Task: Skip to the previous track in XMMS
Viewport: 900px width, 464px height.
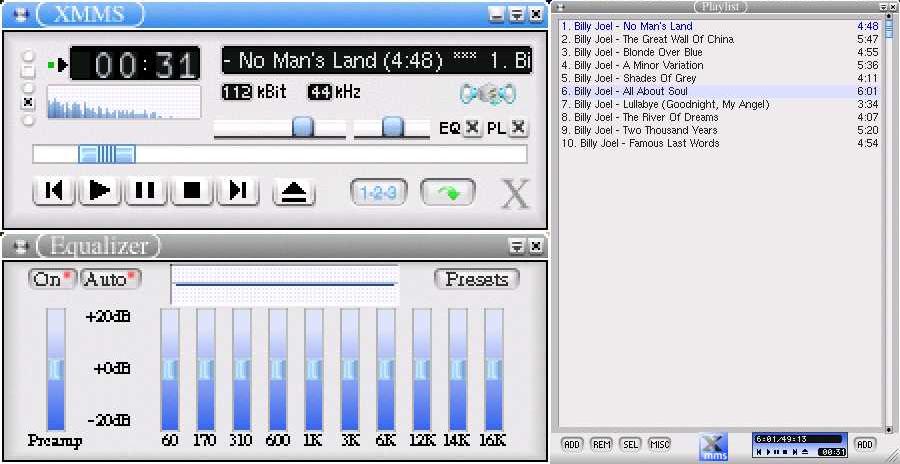Action: point(54,190)
